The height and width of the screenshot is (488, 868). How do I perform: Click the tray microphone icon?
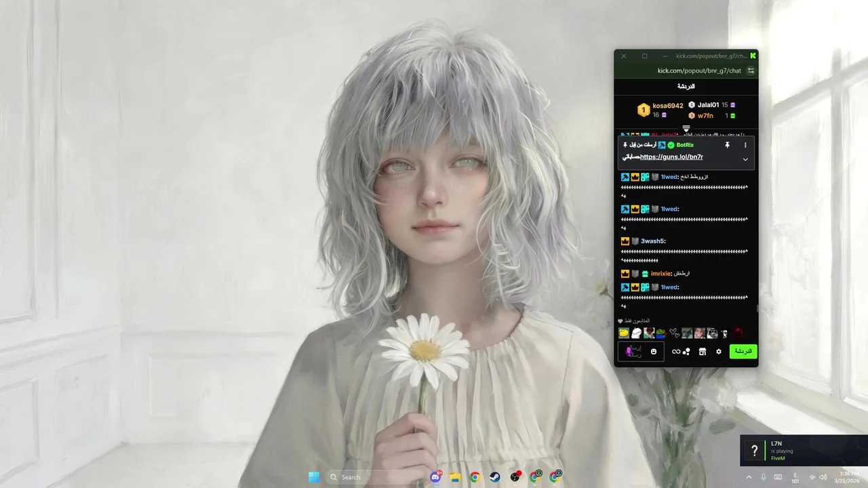pyautogui.click(x=764, y=477)
